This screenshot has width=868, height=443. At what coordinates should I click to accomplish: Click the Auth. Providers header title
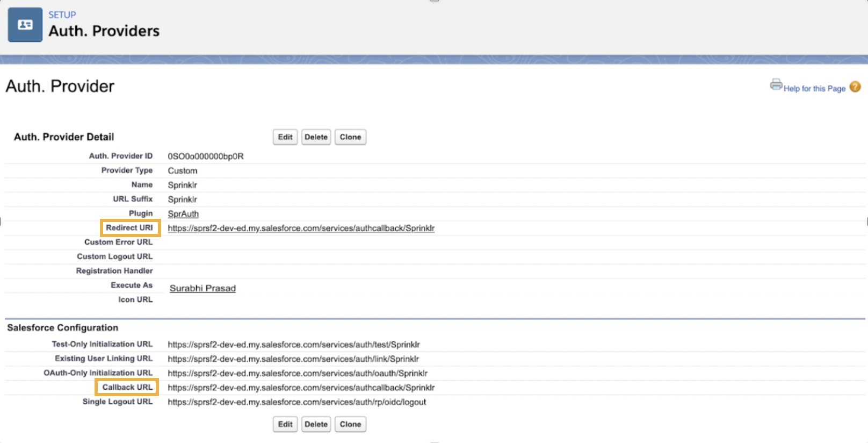[x=104, y=31]
